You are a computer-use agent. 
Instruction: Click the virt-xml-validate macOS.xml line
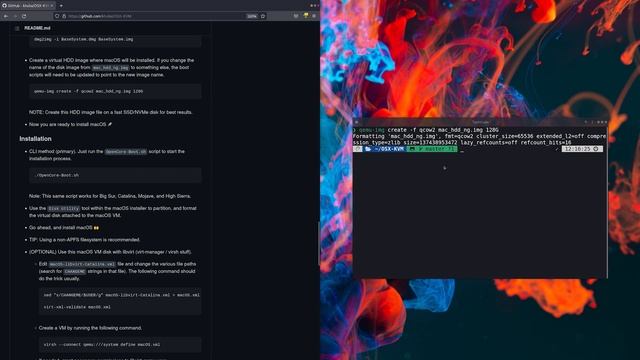click(77, 307)
